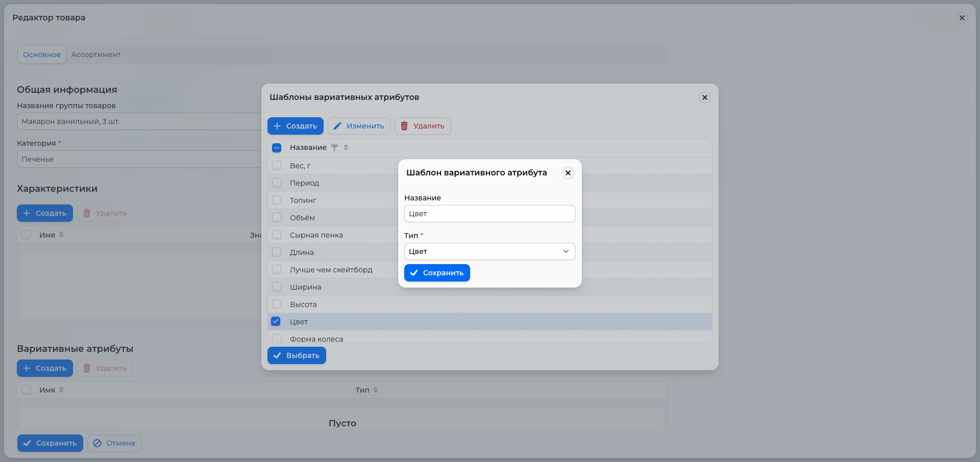Click the trash Удалить button in templates dialog
The width and height of the screenshot is (980, 462).
[x=423, y=126]
